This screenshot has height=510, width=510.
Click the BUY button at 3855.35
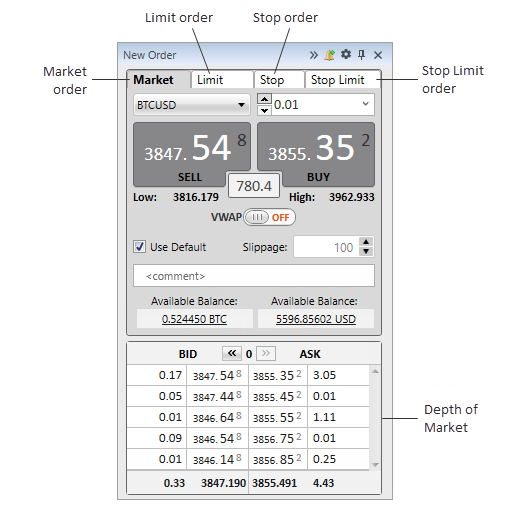316,154
